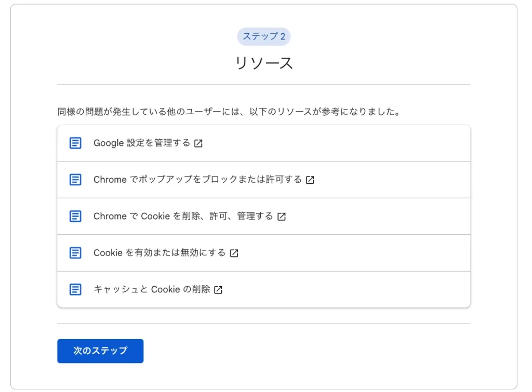Viewport: 532px width, 392px height.
Task: Click document icon beside キャッシュと Cookie の削除
Action: point(75,290)
